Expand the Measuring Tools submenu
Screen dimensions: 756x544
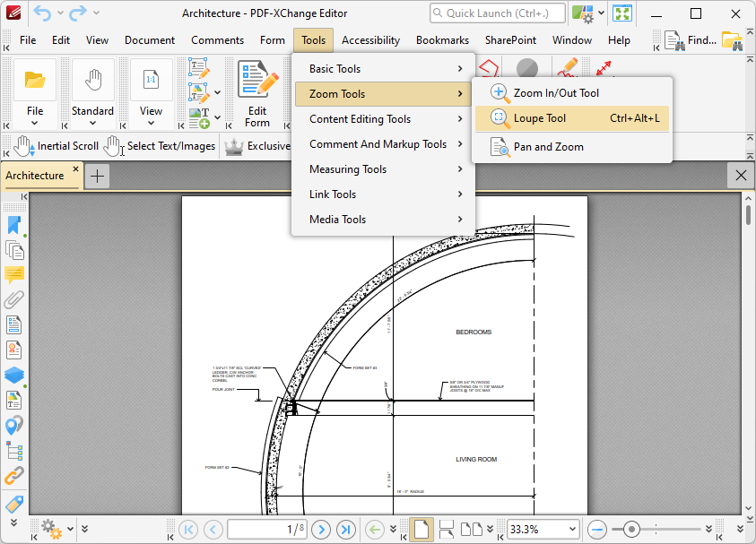coord(347,168)
